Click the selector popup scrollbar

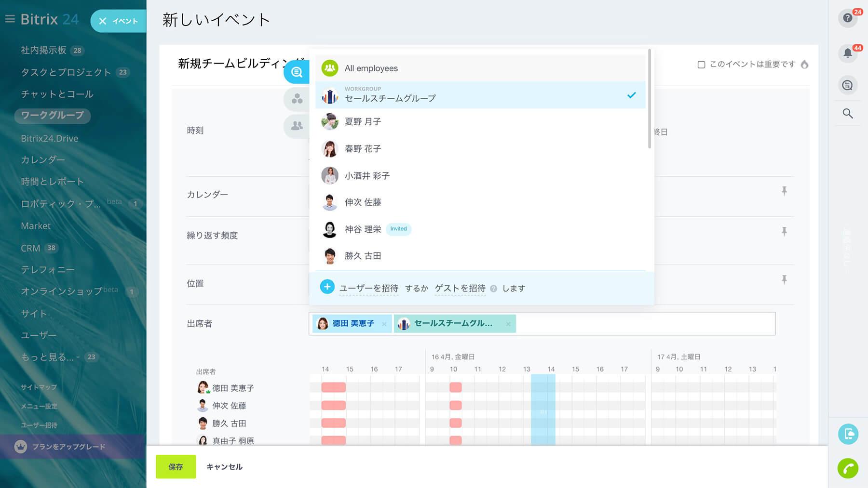pyautogui.click(x=650, y=99)
